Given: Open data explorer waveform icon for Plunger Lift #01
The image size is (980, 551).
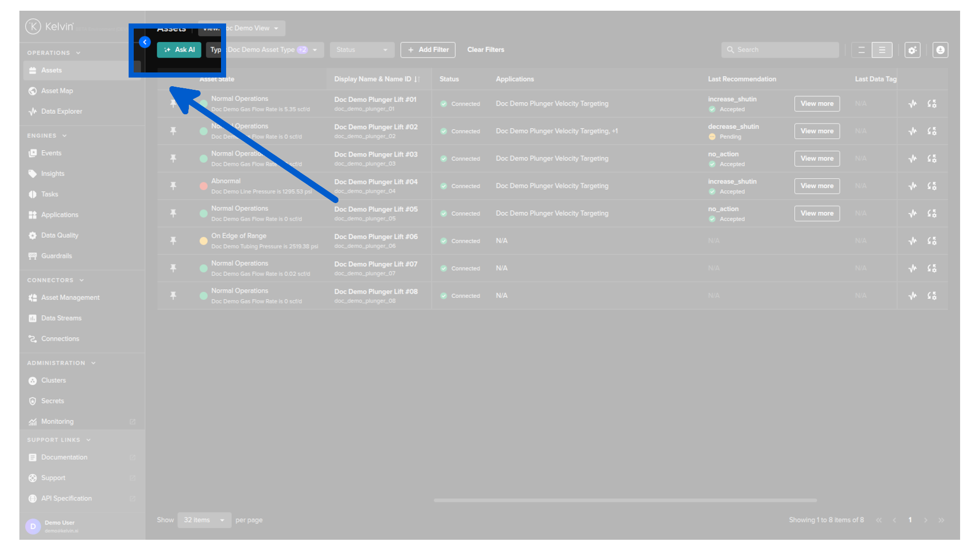Looking at the screenshot, I should click(913, 104).
